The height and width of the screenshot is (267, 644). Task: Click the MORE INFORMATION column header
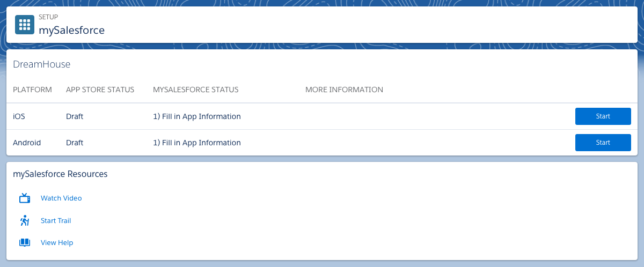(x=344, y=90)
